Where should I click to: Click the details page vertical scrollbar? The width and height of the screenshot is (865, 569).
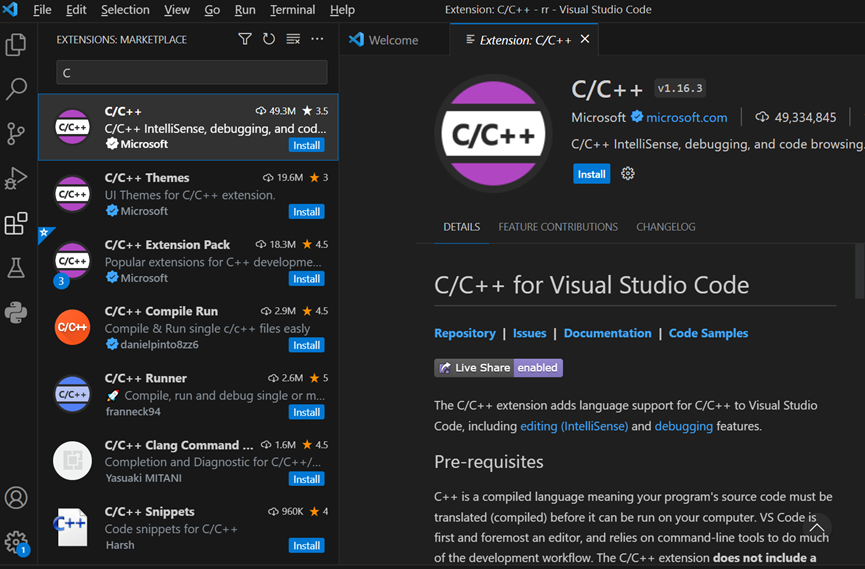pyautogui.click(x=859, y=272)
